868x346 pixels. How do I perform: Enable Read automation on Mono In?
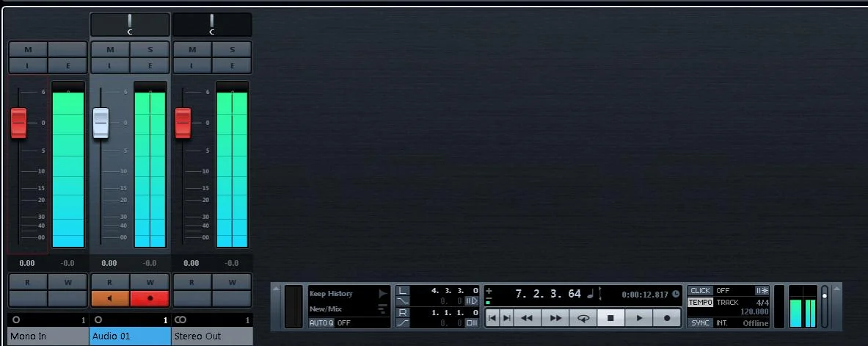tap(28, 282)
